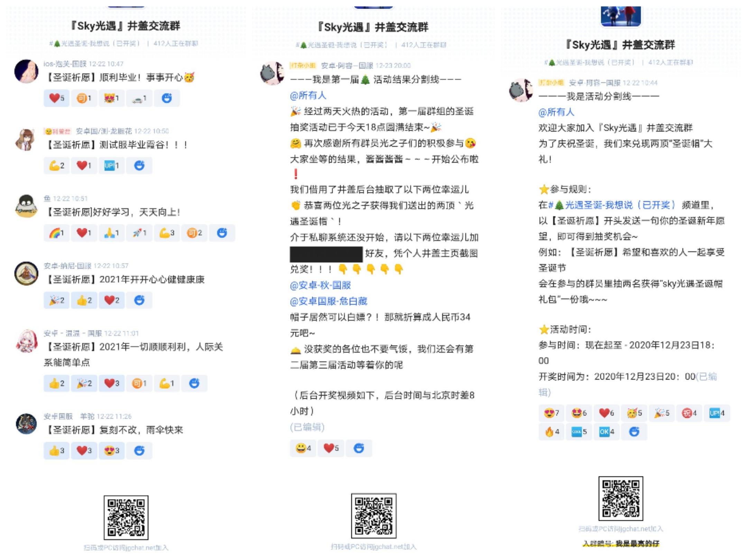Click the UP! reaction with count 4
747x560 pixels.
(717, 413)
